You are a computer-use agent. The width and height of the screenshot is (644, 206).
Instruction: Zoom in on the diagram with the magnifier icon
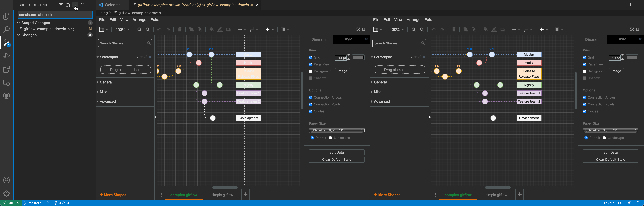(x=139, y=29)
